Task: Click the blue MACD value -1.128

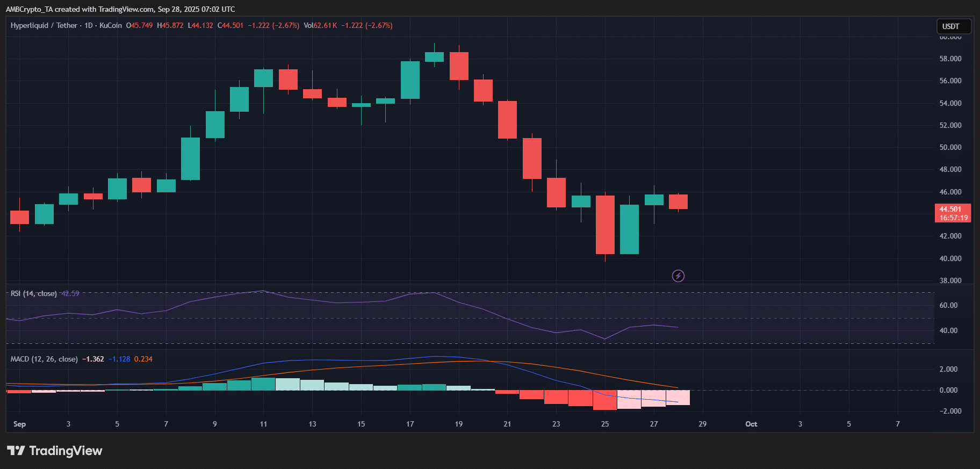Action: [119, 359]
